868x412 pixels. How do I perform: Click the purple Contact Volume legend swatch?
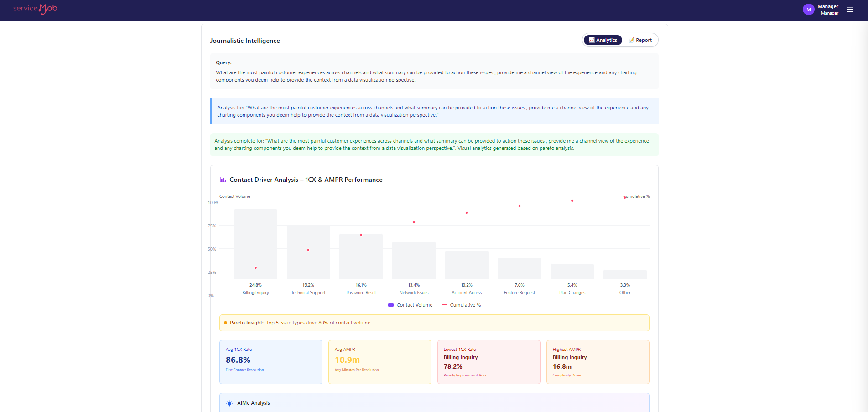tap(391, 304)
